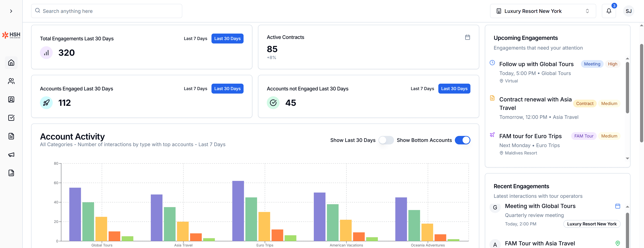
Task: Click the purple Euro Trips bar
Action: (238, 211)
